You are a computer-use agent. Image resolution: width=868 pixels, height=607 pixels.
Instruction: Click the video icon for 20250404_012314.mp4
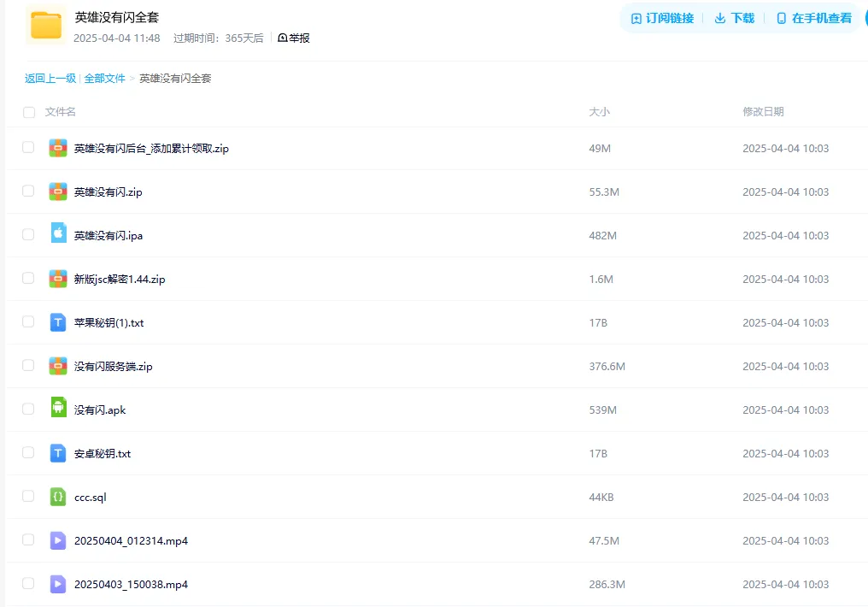[x=58, y=540]
